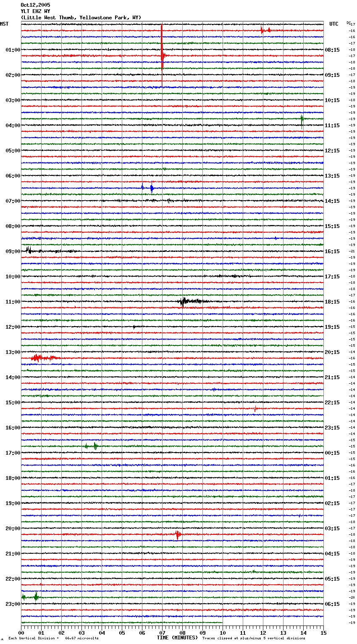Click minute 07 on the bottom time axis
The height and width of the screenshot is (644, 357).
click(162, 633)
